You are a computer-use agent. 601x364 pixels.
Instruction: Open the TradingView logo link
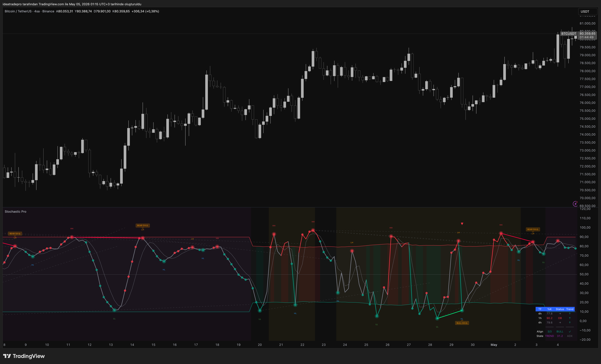pos(24,356)
